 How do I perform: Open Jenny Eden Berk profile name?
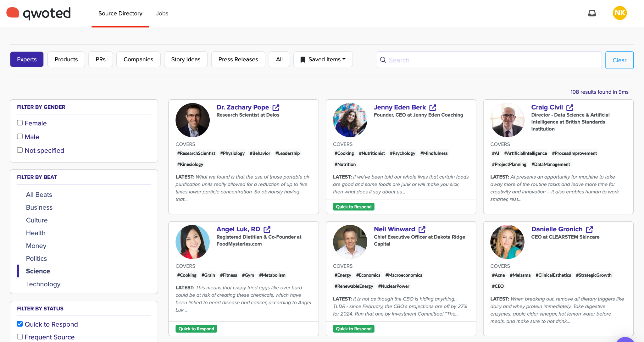[x=400, y=107]
